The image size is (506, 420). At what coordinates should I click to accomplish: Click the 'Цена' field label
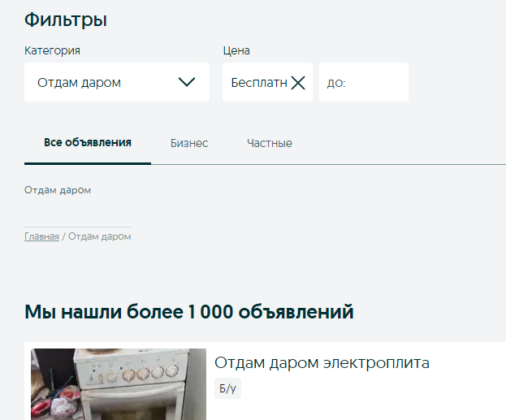click(236, 50)
